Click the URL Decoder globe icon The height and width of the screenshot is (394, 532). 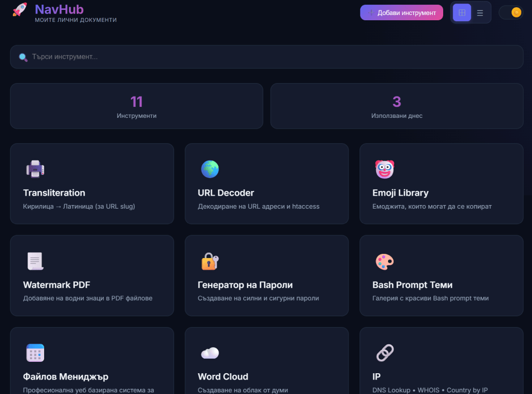tap(210, 169)
